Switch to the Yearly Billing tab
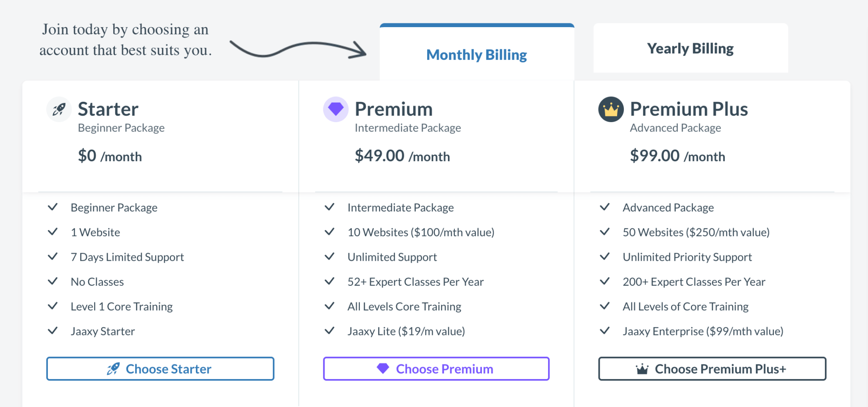Screen dimensions: 868x407 (x=690, y=48)
